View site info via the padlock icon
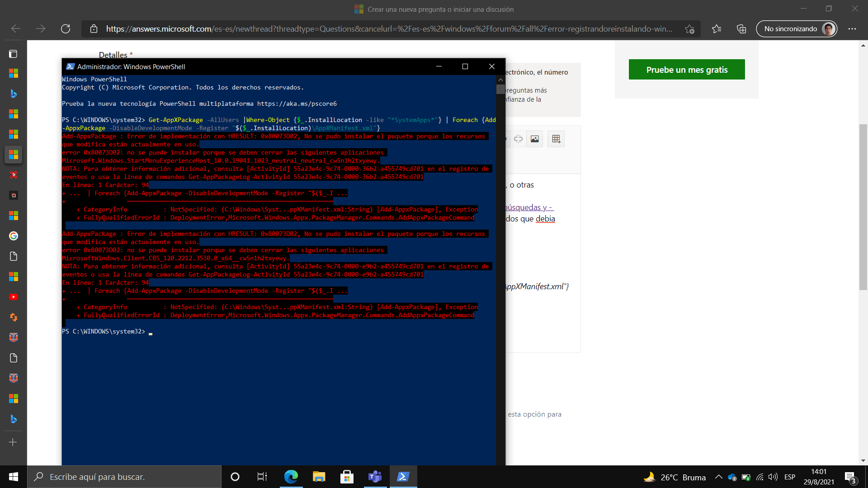 (x=94, y=29)
